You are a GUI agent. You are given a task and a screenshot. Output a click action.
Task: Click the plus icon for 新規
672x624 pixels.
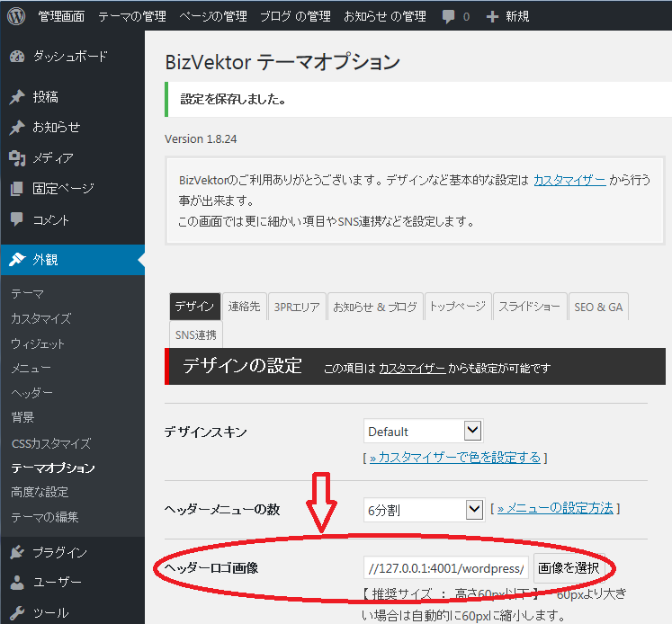[x=491, y=16]
